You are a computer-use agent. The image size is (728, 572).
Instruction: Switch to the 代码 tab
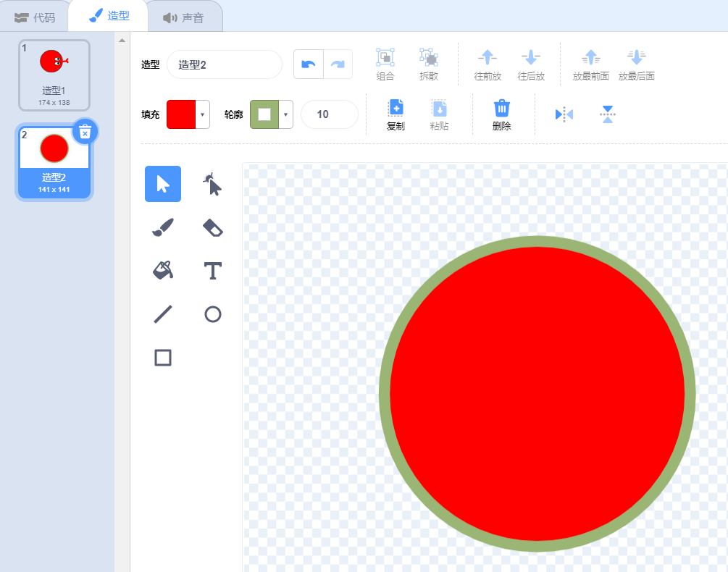35,17
